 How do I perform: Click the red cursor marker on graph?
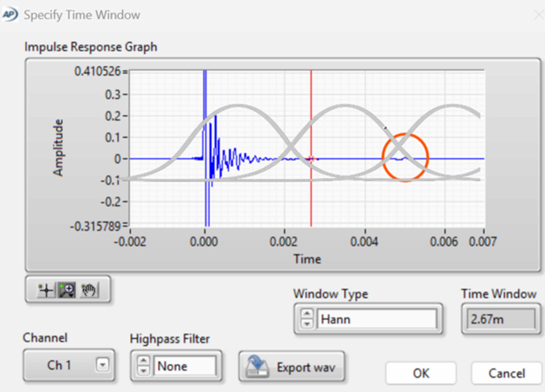[x=311, y=159]
